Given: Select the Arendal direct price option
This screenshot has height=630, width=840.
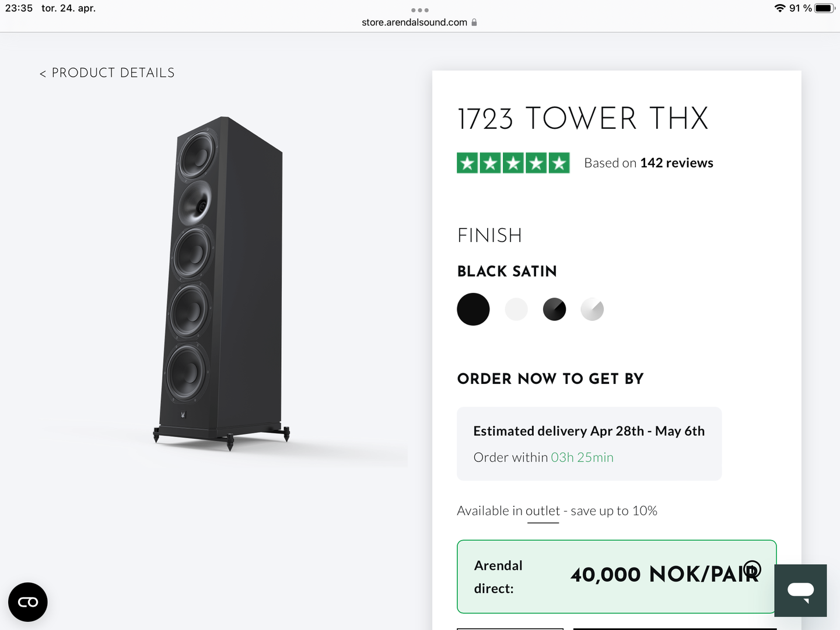Looking at the screenshot, I should [616, 576].
